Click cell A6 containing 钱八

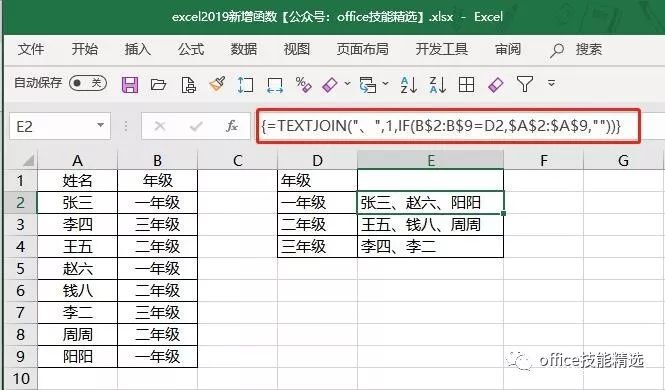tap(77, 291)
